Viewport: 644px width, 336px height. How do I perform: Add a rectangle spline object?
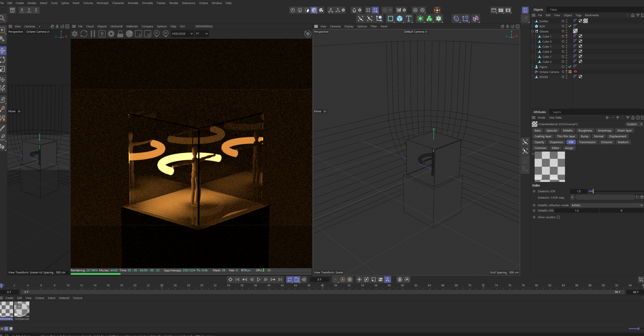(390, 18)
